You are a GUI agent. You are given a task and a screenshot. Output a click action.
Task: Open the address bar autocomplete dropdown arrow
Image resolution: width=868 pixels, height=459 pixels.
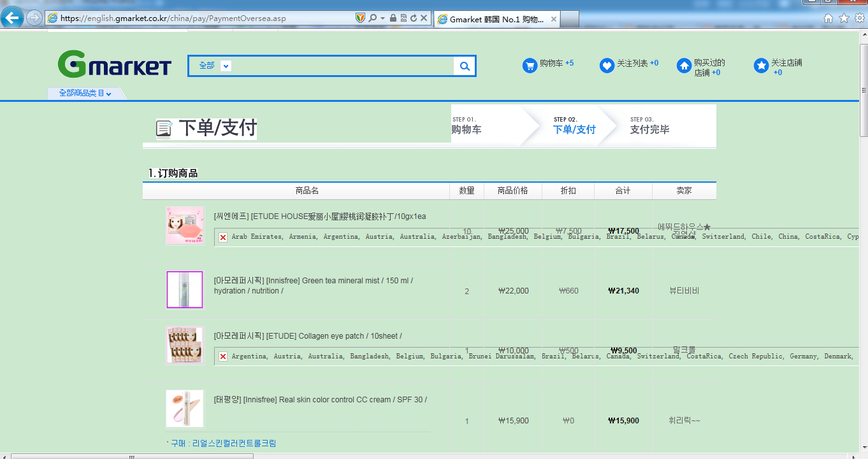pyautogui.click(x=382, y=18)
